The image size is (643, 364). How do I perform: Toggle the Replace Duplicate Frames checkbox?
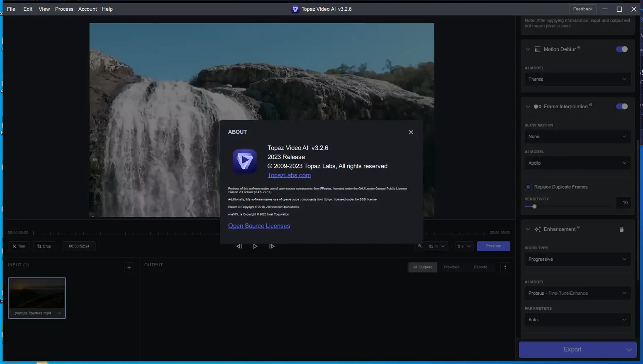point(528,187)
